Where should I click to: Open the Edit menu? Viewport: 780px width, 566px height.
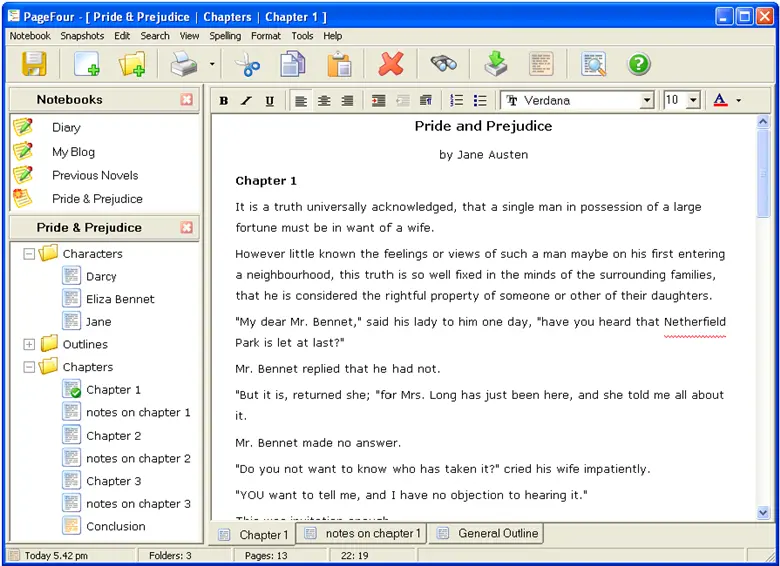pyautogui.click(x=122, y=36)
